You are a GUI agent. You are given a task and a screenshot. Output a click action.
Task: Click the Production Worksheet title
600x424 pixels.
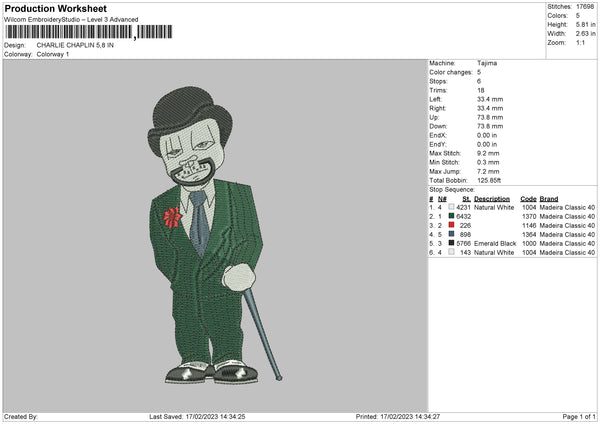pos(55,8)
